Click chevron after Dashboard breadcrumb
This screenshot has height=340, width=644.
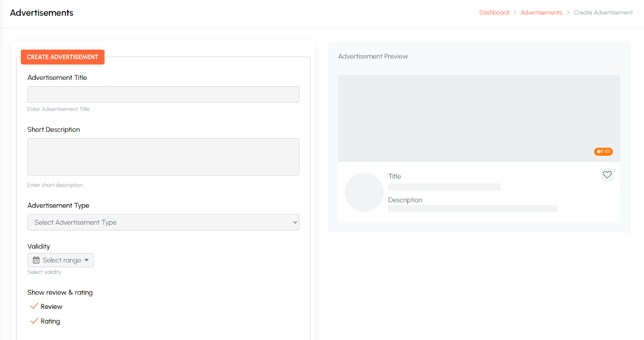coord(515,12)
